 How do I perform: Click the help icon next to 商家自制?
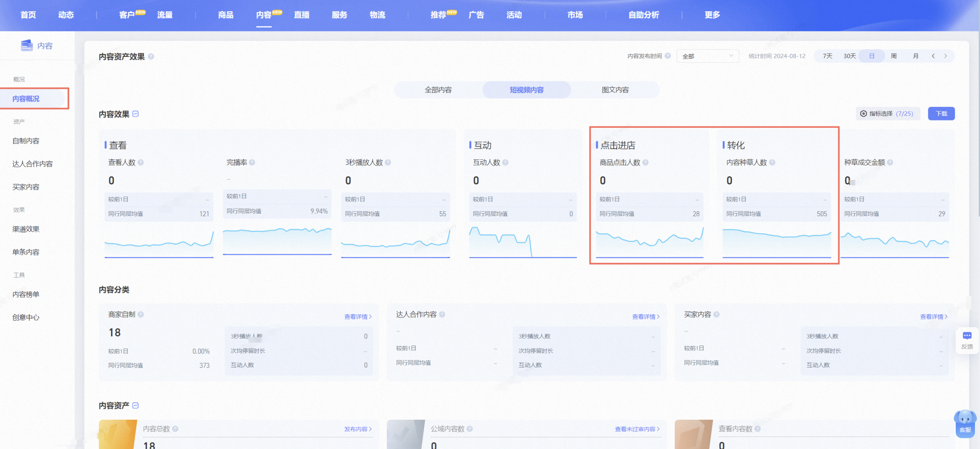pyautogui.click(x=141, y=314)
